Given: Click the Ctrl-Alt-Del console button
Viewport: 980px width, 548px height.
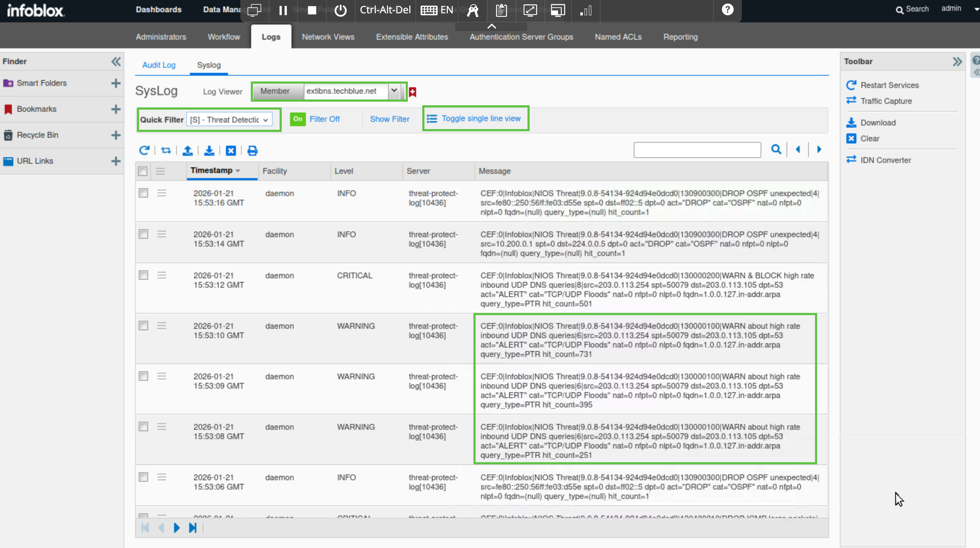Looking at the screenshot, I should [x=385, y=10].
